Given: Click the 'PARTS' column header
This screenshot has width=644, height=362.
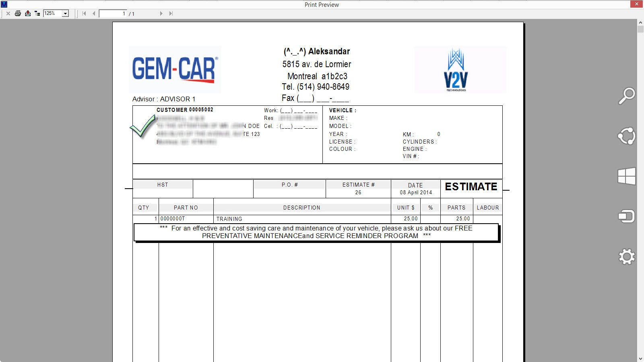Looking at the screenshot, I should tap(456, 208).
